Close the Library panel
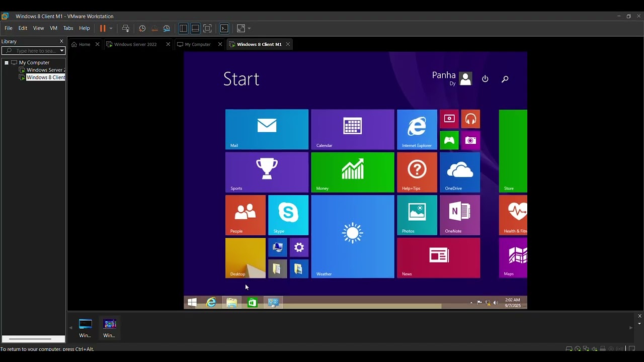Viewport: 644px width, 362px height. pyautogui.click(x=62, y=41)
